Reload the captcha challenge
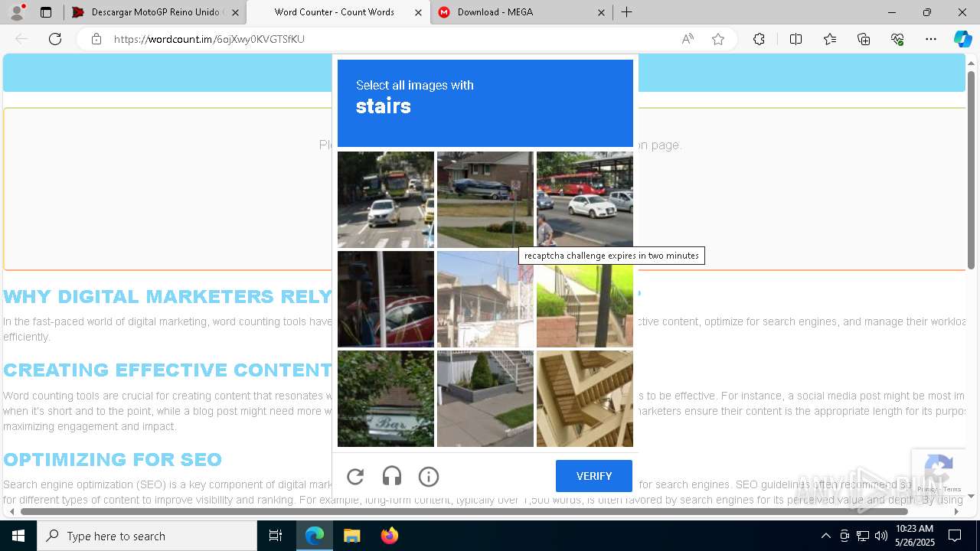The width and height of the screenshot is (980, 551). 355,477
